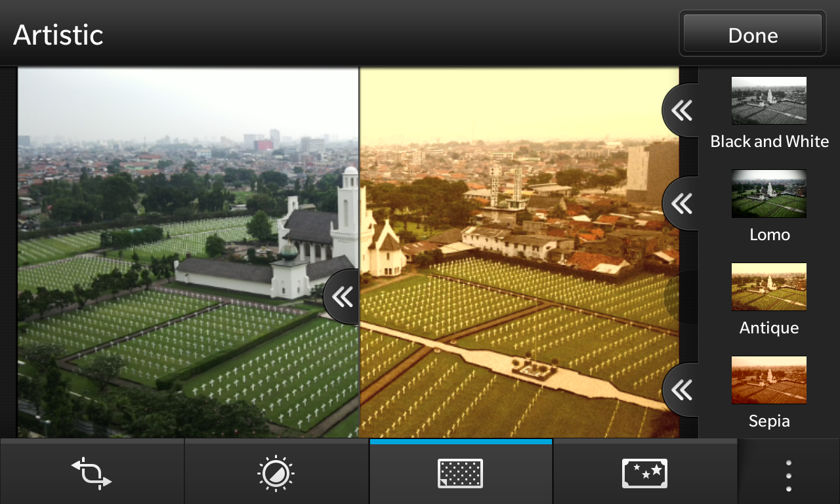
Task: Click the "Lomo" filter name label
Action: click(769, 235)
